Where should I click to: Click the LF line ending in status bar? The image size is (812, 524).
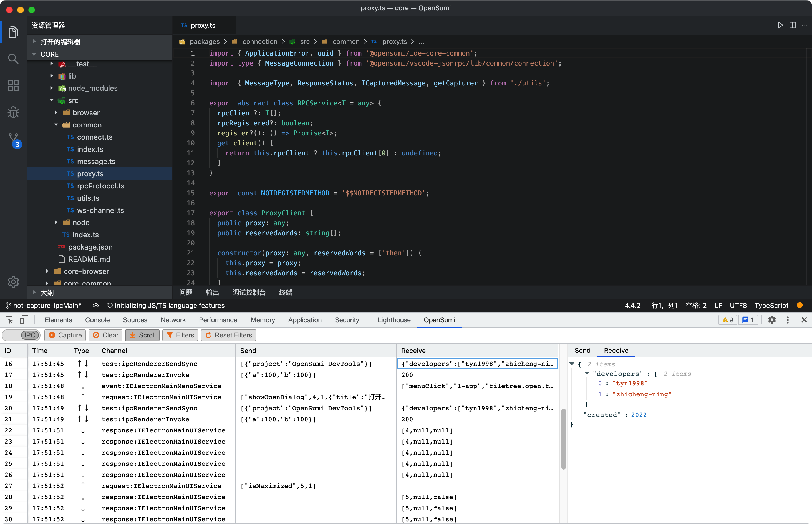(718, 306)
